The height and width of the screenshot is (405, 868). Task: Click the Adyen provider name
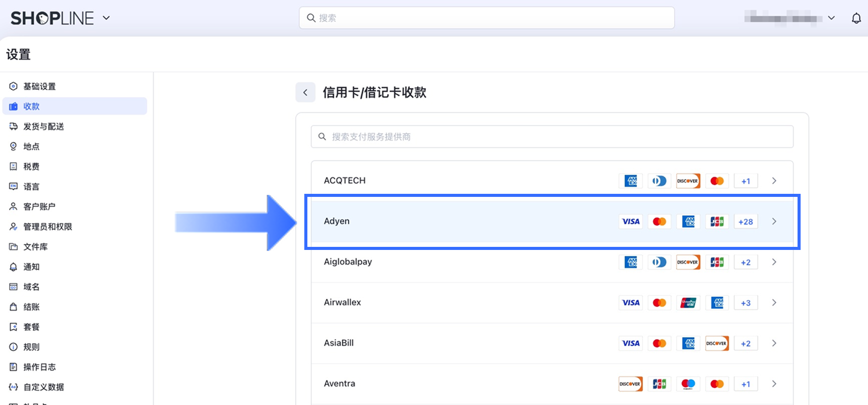click(336, 221)
